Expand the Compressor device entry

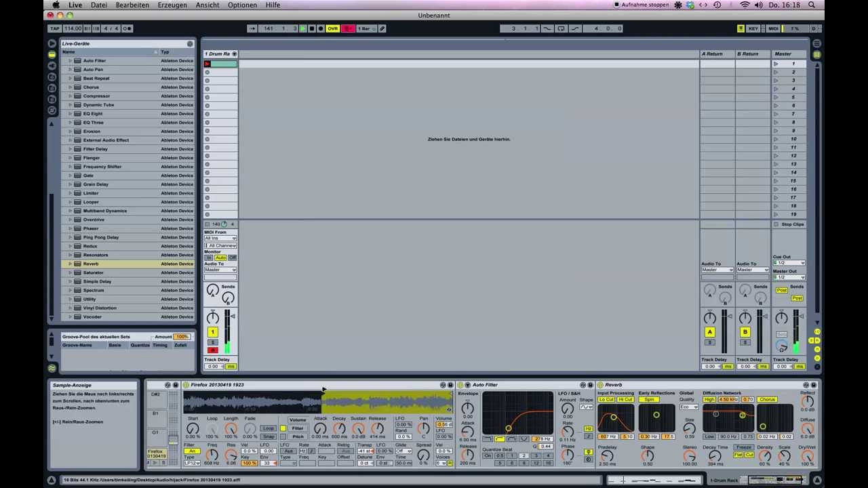70,96
